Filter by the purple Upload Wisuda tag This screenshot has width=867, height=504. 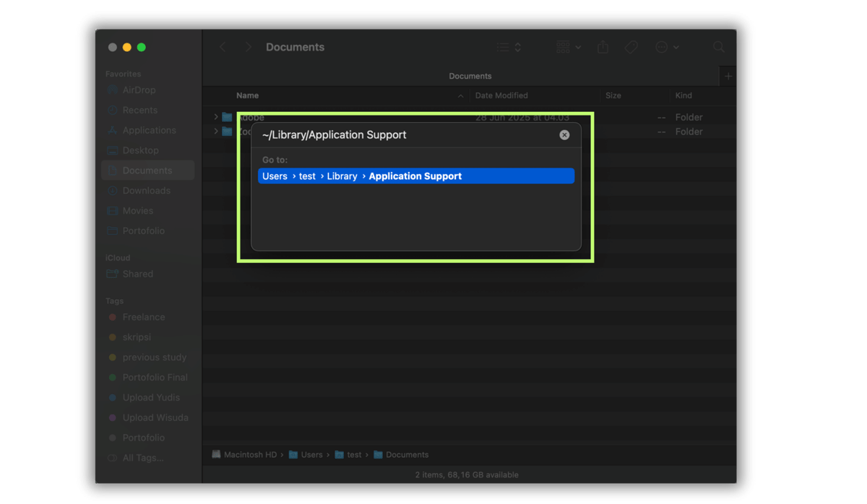[x=148, y=417]
